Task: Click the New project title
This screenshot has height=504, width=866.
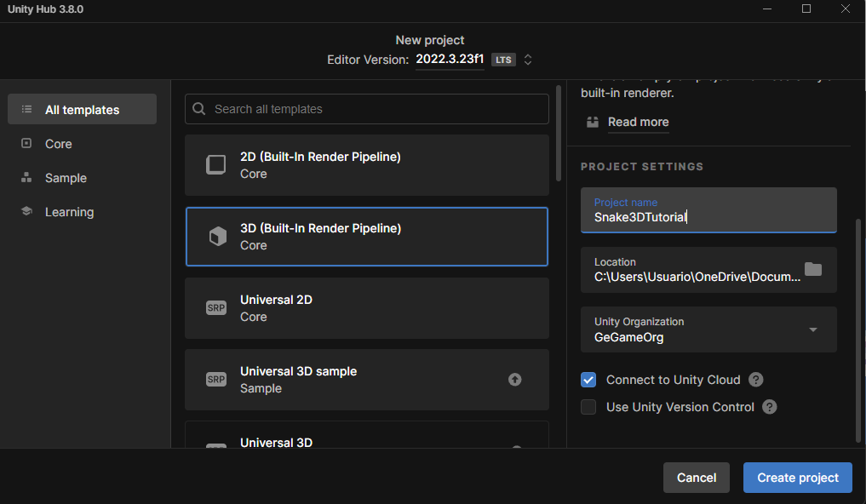Action: point(430,40)
